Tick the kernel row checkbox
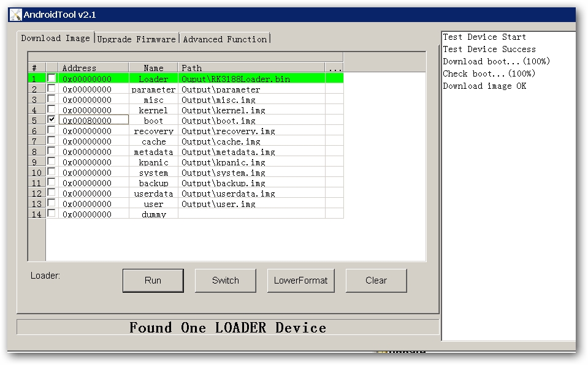Screen dimensions: 588x365 click(x=52, y=110)
